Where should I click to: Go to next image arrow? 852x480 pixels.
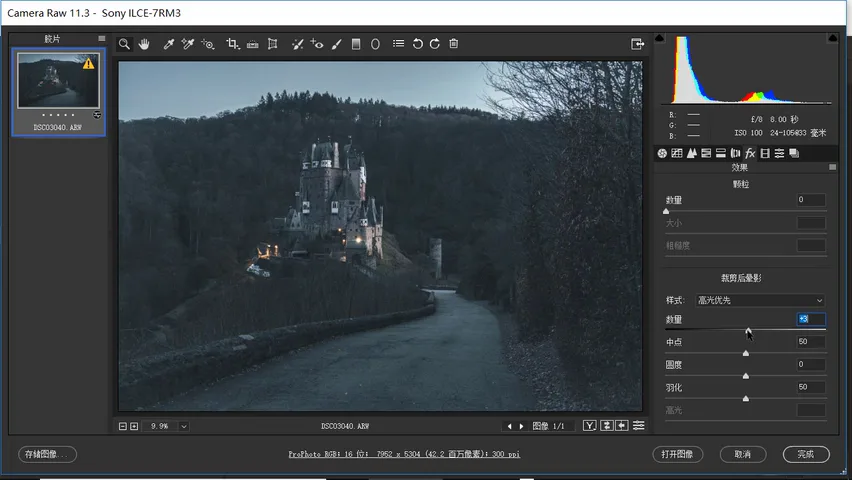pos(522,426)
